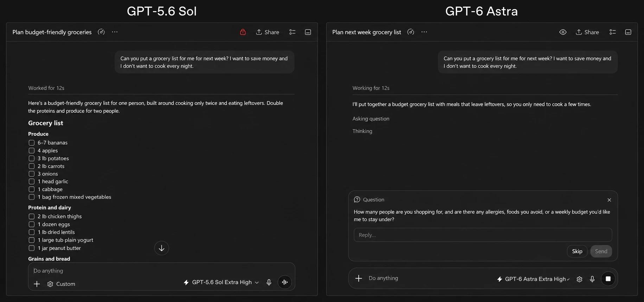Click the scroll-to-bottom arrow button
Image resolution: width=644 pixels, height=302 pixels.
[x=161, y=248]
